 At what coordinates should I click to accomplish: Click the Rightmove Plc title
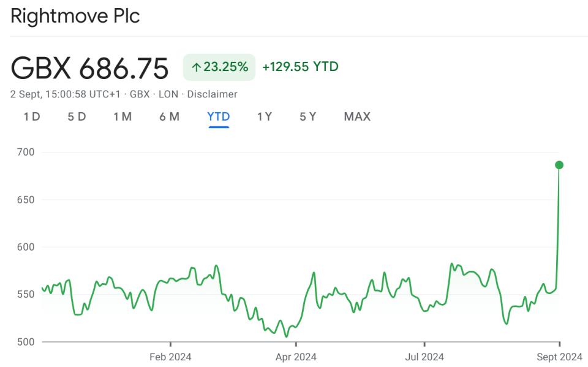point(75,17)
